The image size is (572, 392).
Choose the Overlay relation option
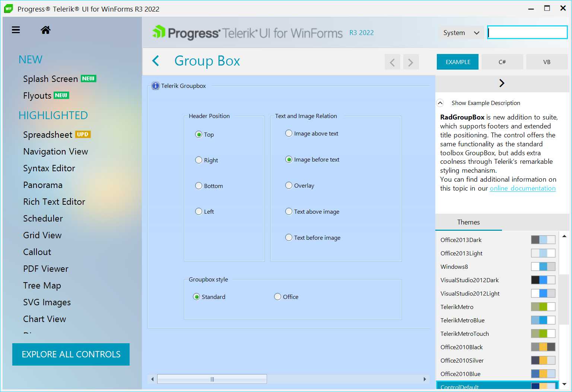[x=300, y=185]
